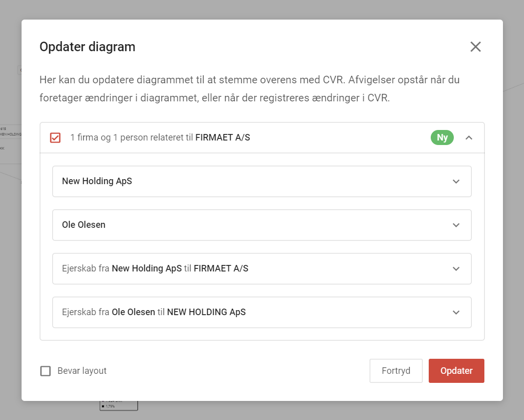Click the Opdater diagram heading
Image resolution: width=524 pixels, height=420 pixels.
(x=87, y=47)
